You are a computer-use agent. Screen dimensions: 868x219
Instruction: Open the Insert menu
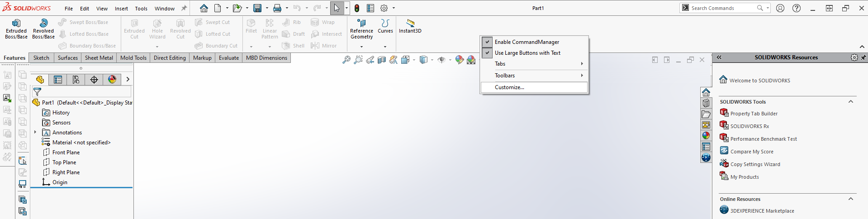tap(121, 9)
